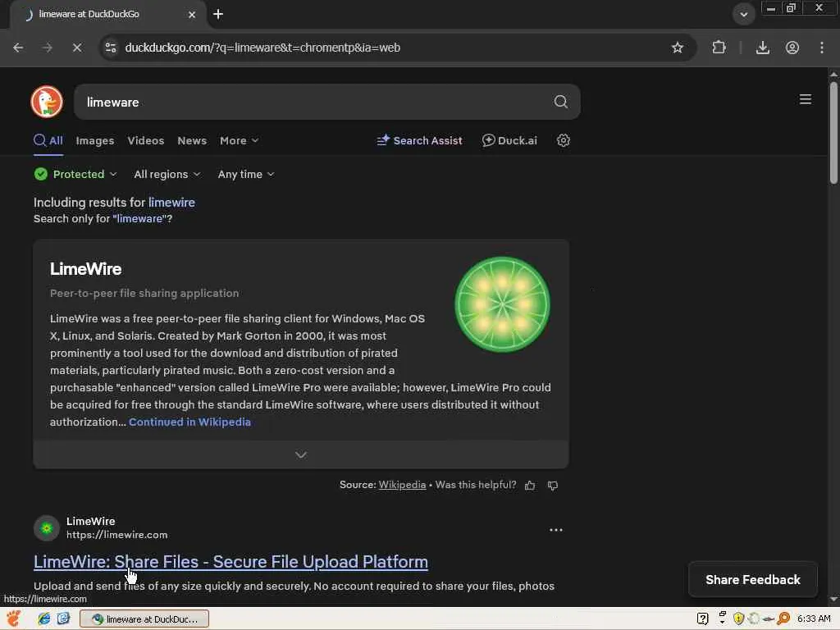This screenshot has height=630, width=840.
Task: Open site information icon in address bar
Action: coord(111,48)
